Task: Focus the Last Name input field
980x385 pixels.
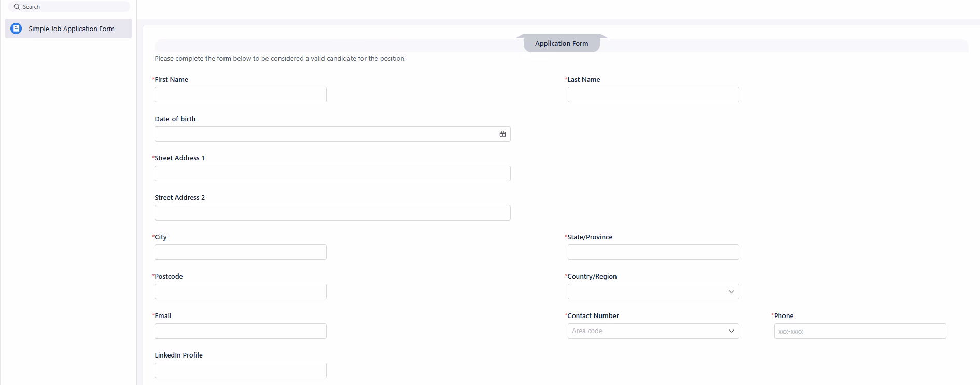Action: click(x=653, y=94)
